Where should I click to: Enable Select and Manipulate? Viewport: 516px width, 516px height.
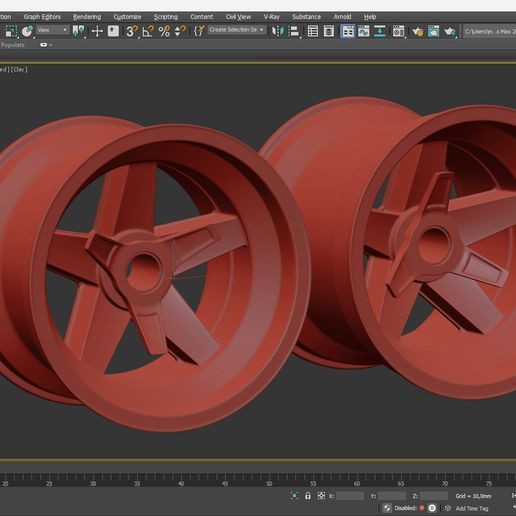[x=97, y=31]
